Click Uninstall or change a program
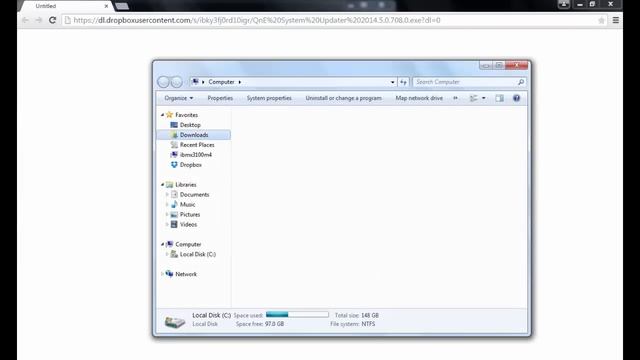 344,98
